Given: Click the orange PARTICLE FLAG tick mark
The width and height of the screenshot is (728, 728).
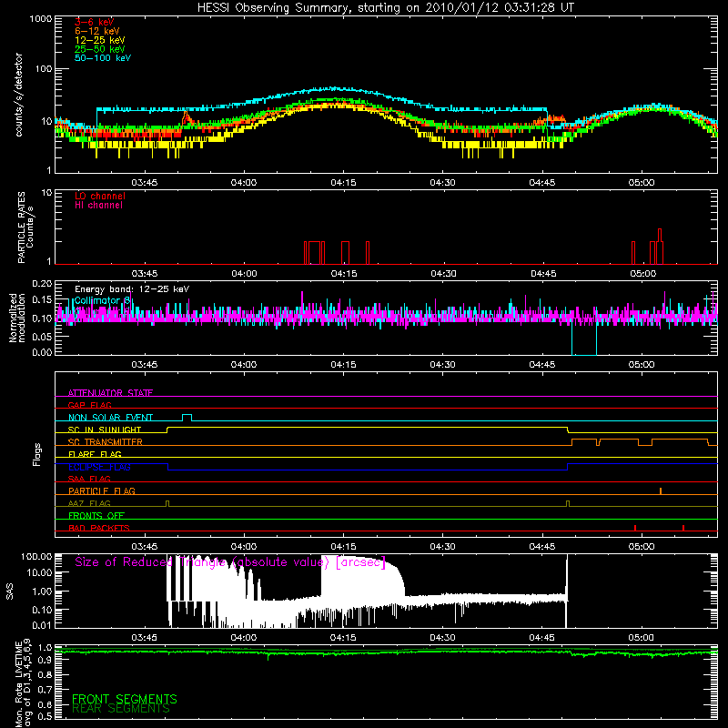Looking at the screenshot, I should tap(661, 490).
